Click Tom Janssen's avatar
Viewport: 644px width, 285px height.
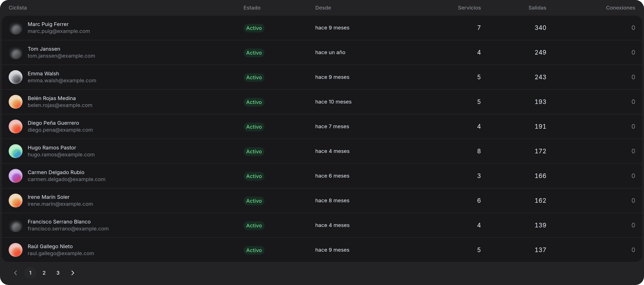[x=16, y=52]
